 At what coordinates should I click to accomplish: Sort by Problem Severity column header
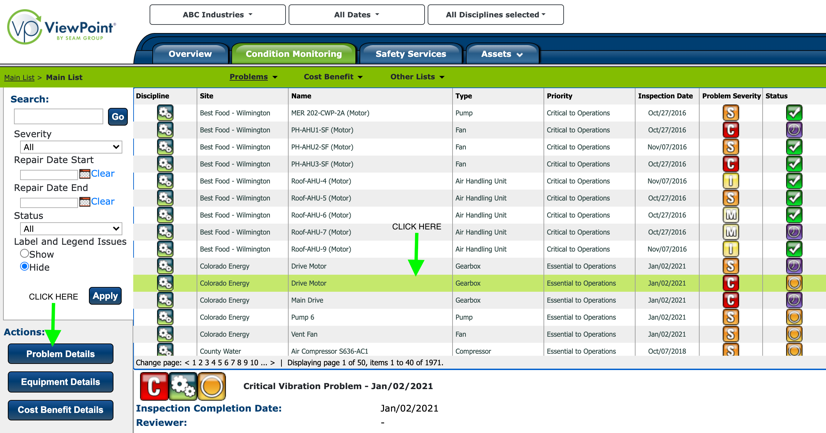731,96
